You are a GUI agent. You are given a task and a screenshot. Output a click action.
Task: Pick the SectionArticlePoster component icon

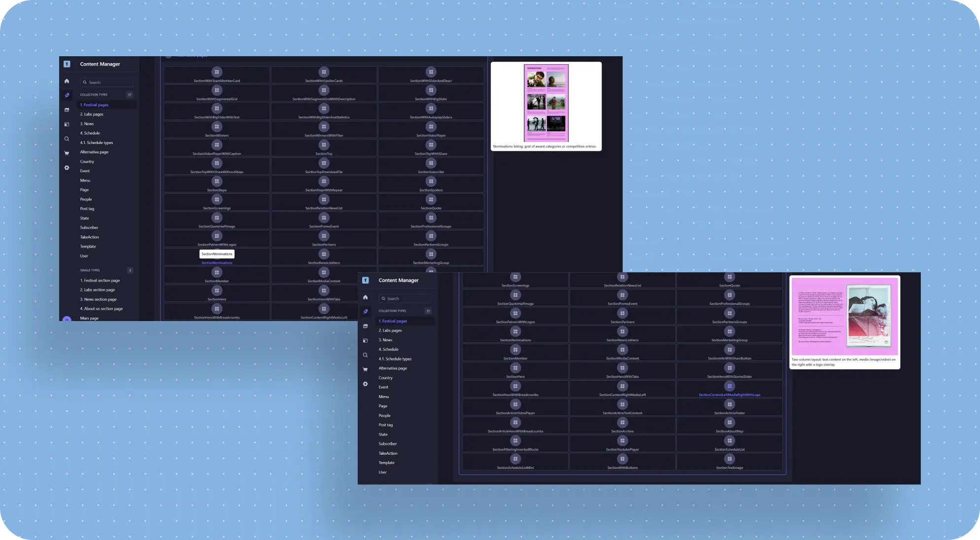point(730,404)
